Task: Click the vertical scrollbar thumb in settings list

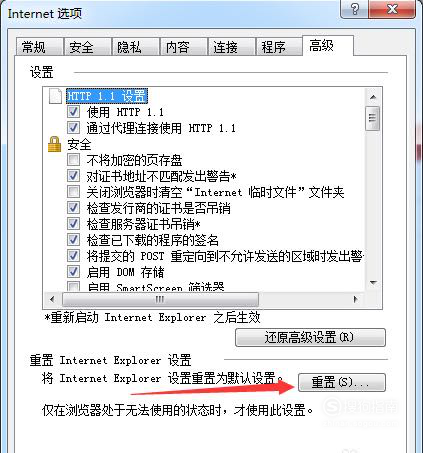Action: point(373,118)
